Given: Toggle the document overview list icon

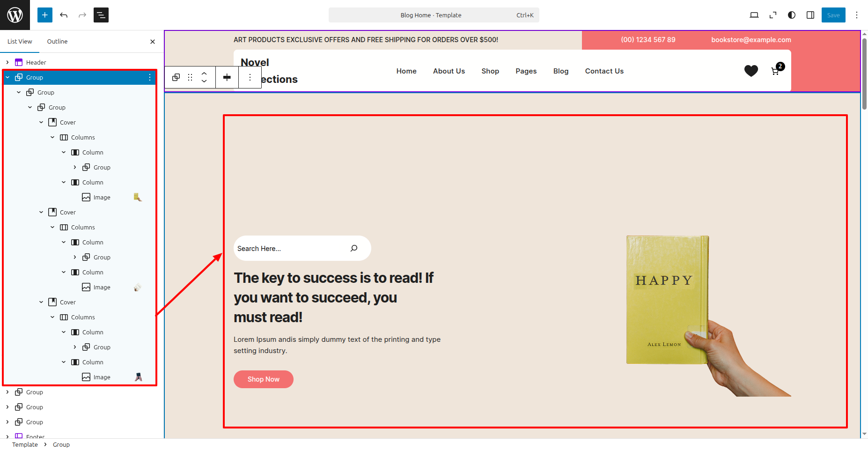Looking at the screenshot, I should (101, 15).
